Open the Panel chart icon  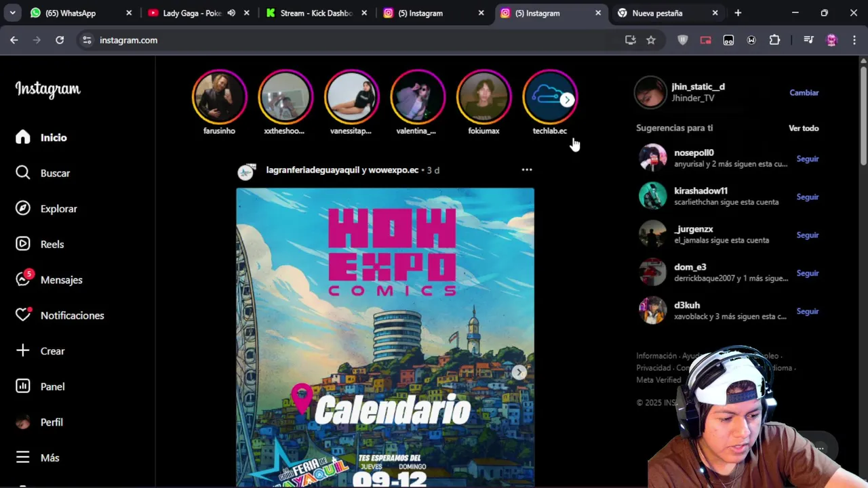[x=23, y=386]
